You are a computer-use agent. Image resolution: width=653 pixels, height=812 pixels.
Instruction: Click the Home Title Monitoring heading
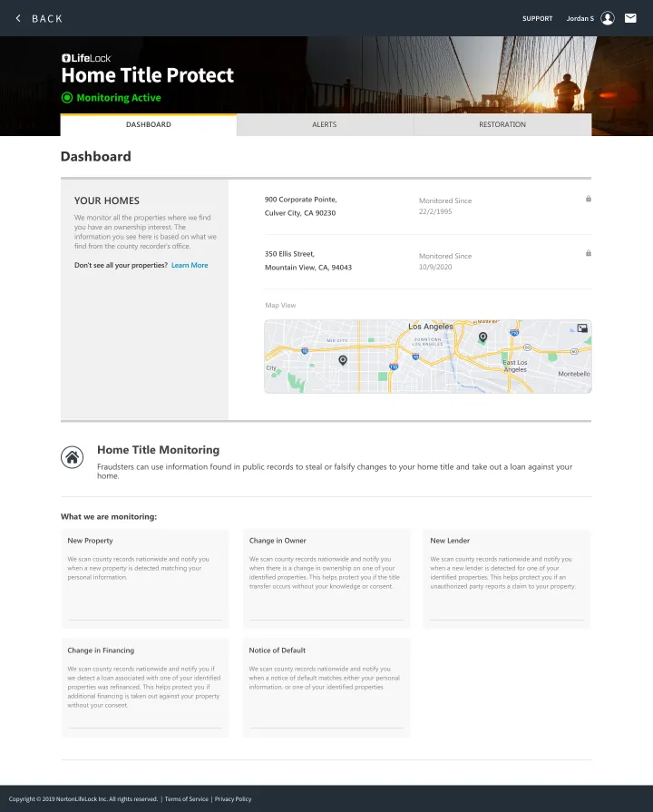[x=159, y=450]
